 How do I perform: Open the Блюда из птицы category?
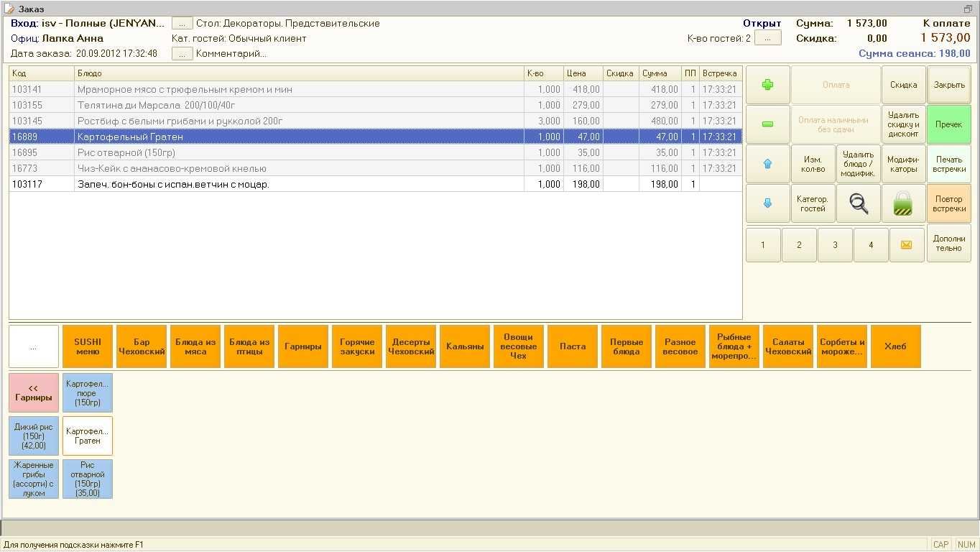(x=249, y=346)
